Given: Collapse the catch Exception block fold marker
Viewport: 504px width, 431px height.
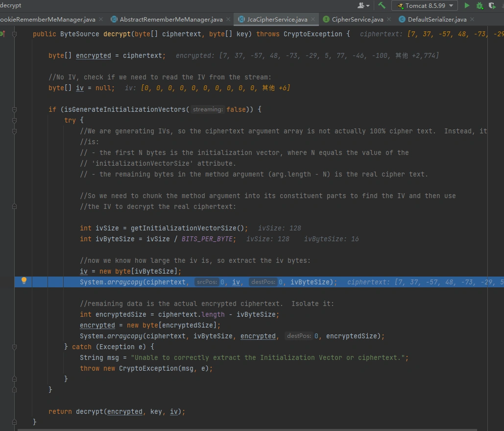Looking at the screenshot, I should click(15, 347).
